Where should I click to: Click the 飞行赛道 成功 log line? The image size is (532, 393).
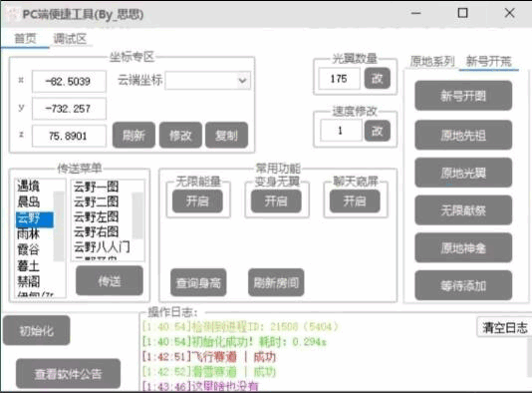(209, 357)
